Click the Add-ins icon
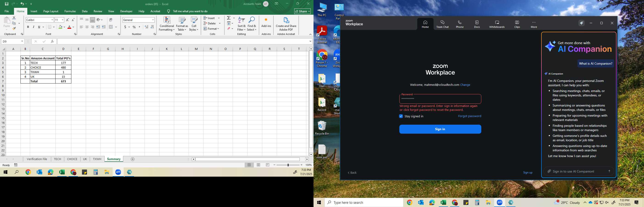644x207 pixels. (266, 23)
